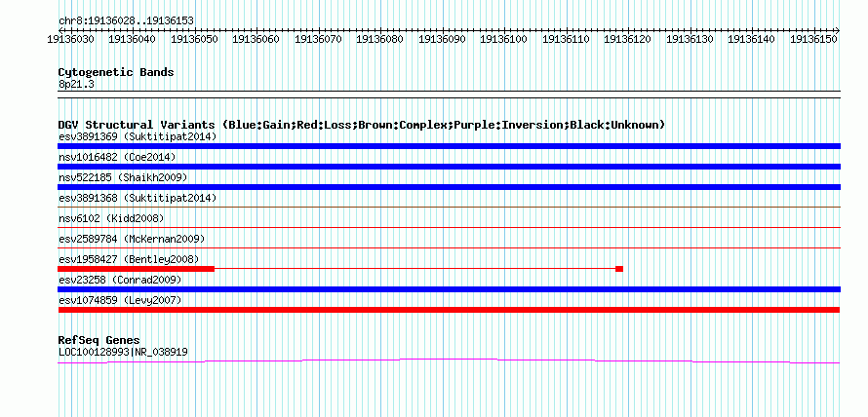The height and width of the screenshot is (417, 868).
Task: Select the blue bar under nsv522185
Action: coord(449,187)
